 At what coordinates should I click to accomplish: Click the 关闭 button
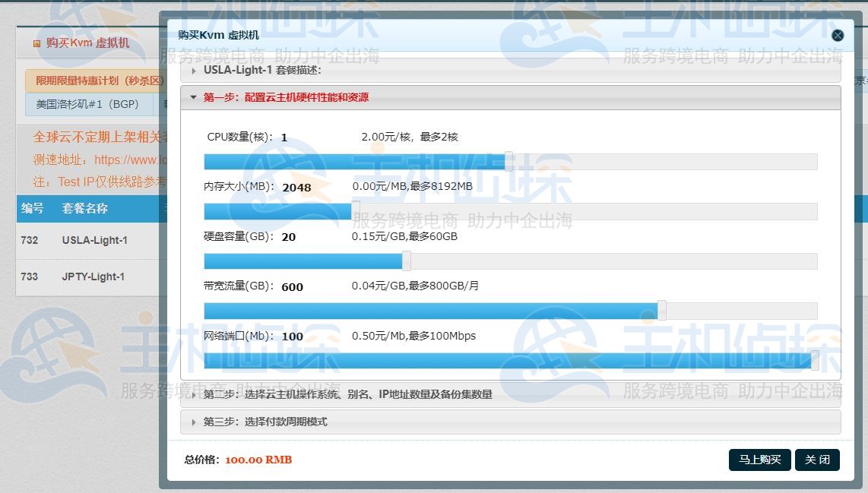pos(817,460)
